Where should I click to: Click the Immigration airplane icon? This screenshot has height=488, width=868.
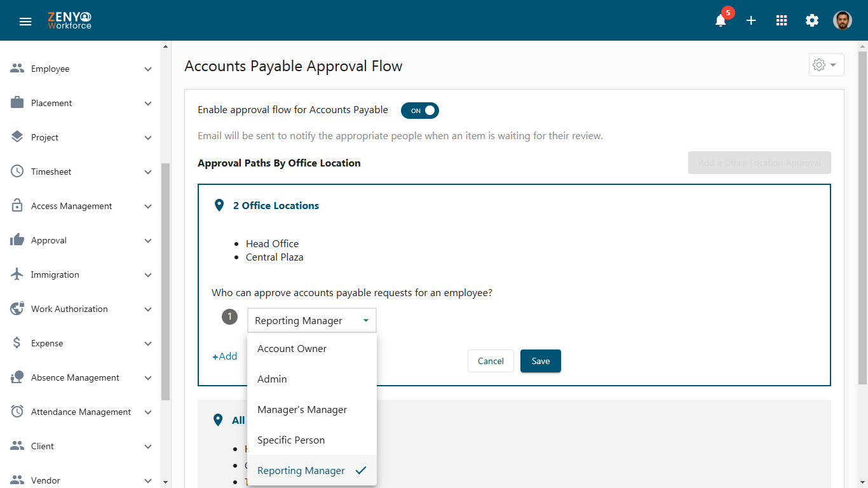(17, 274)
